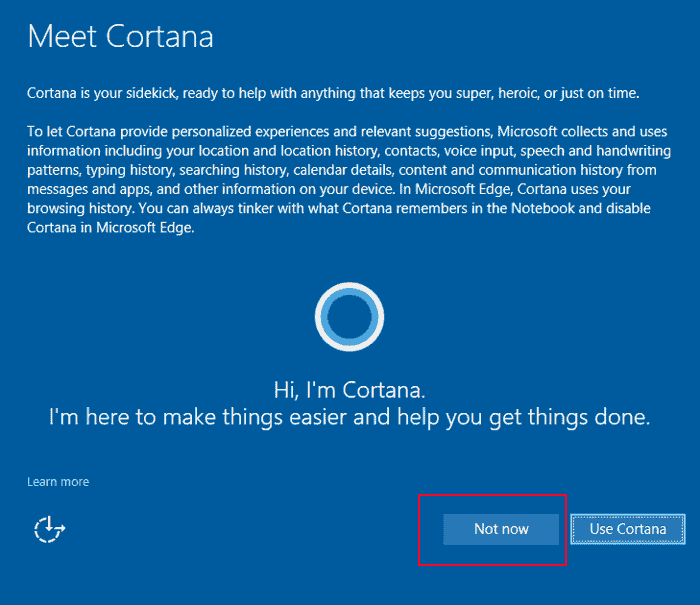The image size is (700, 605).
Task: Click the "Hi, I'm Cortana." greeting text
Action: point(349,390)
